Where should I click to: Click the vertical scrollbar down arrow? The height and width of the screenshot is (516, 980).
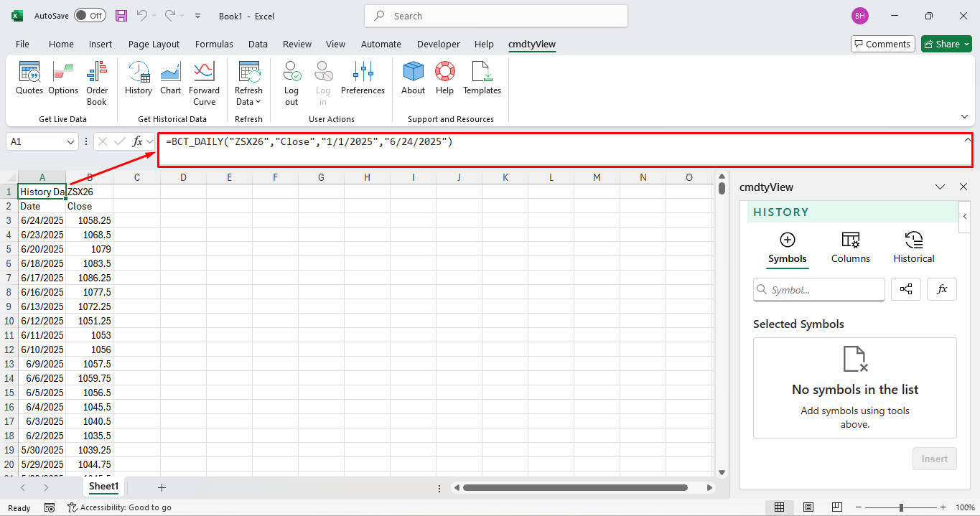(722, 472)
